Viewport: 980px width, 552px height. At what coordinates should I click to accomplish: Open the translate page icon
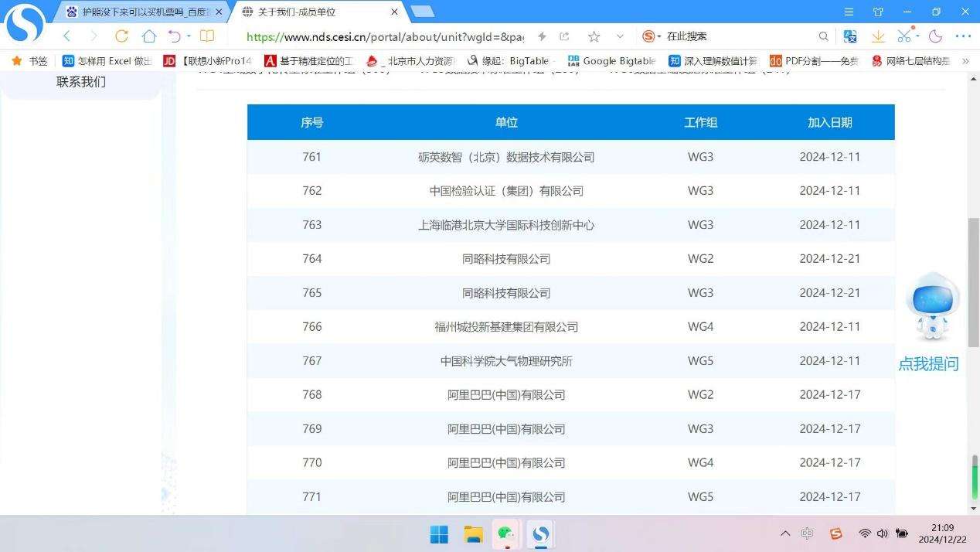850,36
